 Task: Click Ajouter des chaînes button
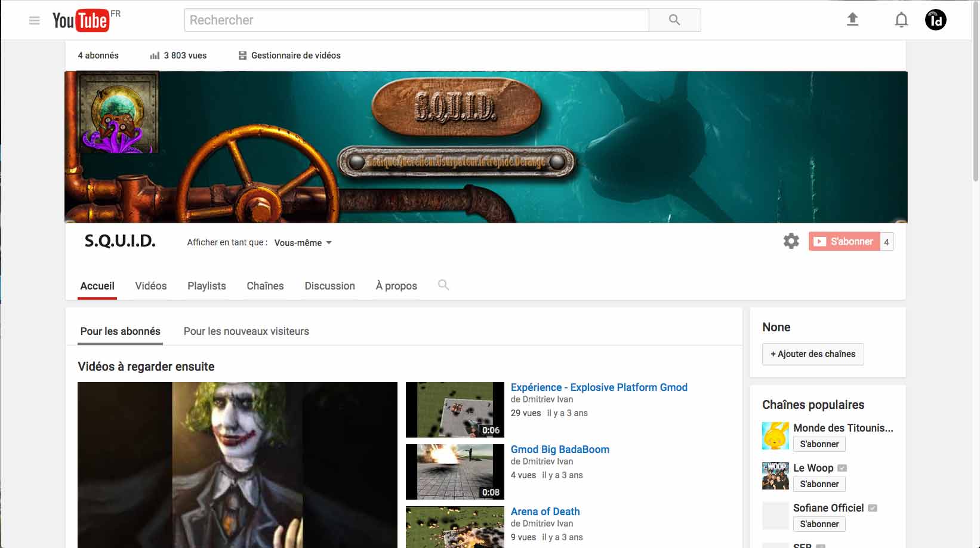pos(812,354)
